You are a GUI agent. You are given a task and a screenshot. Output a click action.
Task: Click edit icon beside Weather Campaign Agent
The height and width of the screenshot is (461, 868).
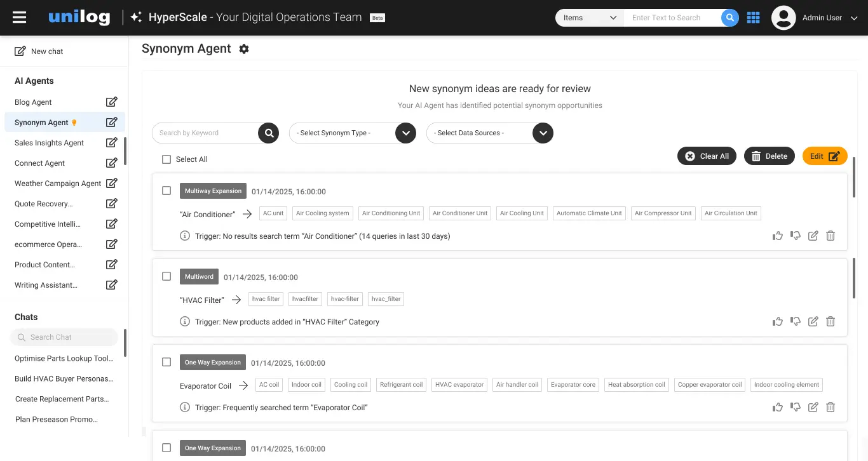[111, 184]
